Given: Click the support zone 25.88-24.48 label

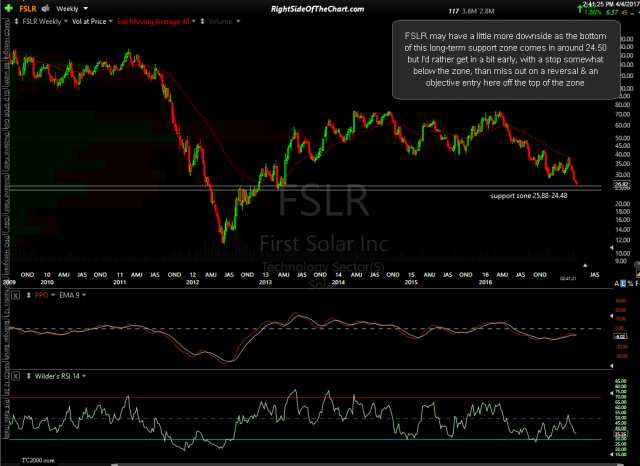Looking at the screenshot, I should [529, 196].
